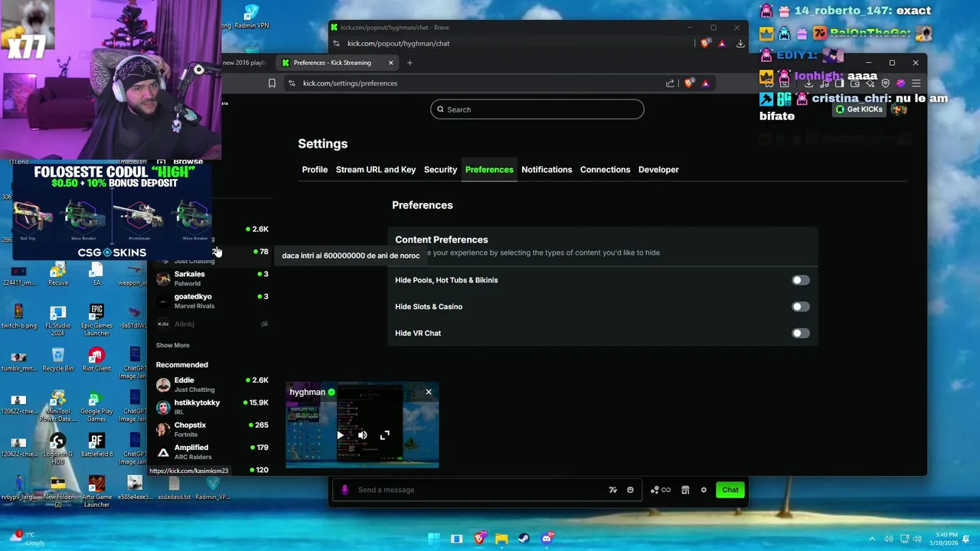Click the Brave VPN shield icon
This screenshot has height=551, width=980.
pos(885,83)
